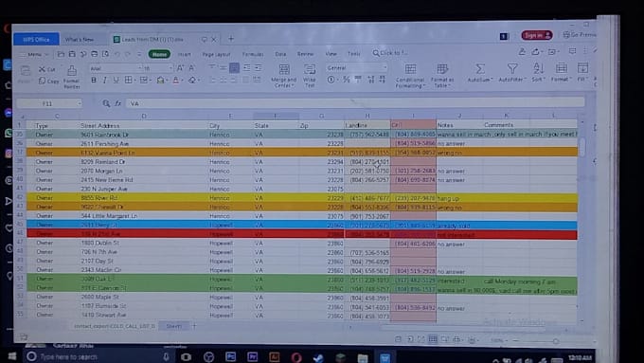Click the fx insert function icon

point(117,103)
